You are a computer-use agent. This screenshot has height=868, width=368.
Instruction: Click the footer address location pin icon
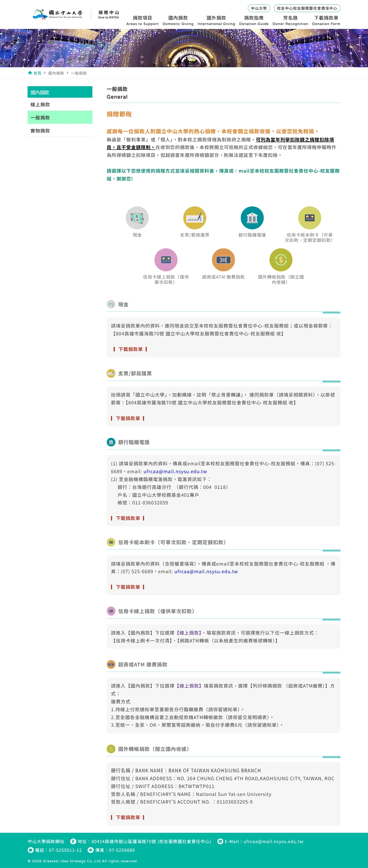73,841
